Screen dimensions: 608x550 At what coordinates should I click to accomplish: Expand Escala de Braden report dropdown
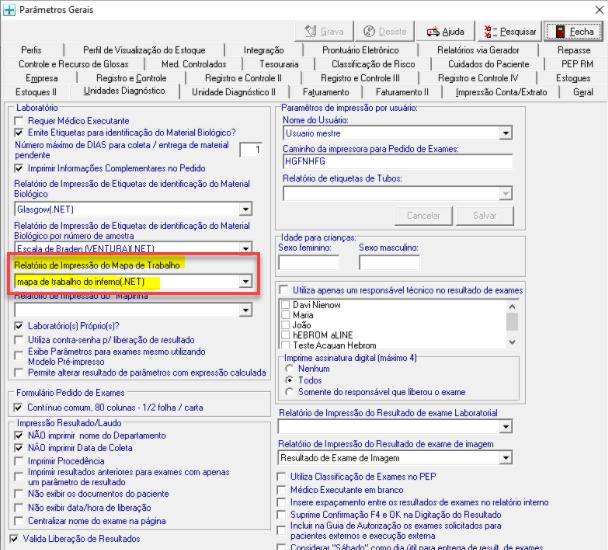[245, 247]
